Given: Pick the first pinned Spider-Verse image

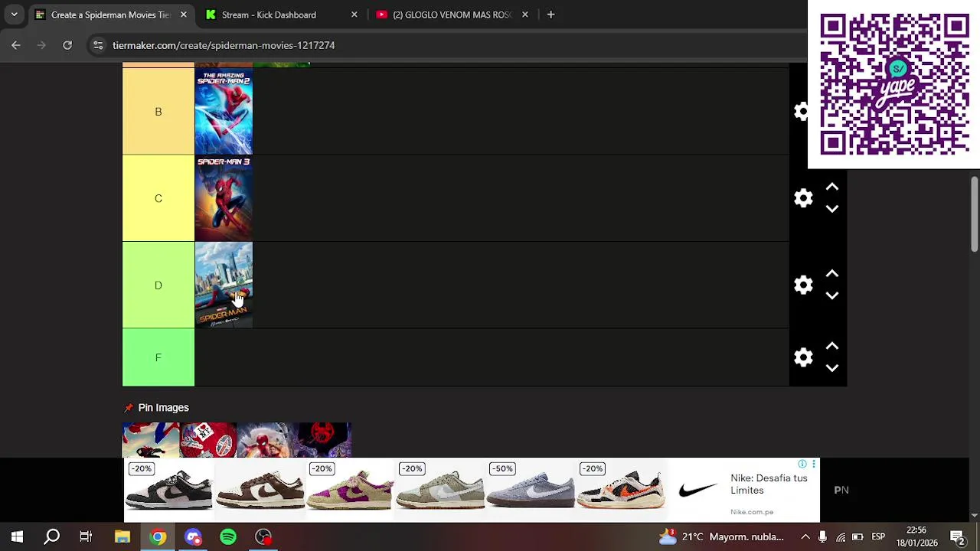Looking at the screenshot, I should tap(151, 440).
